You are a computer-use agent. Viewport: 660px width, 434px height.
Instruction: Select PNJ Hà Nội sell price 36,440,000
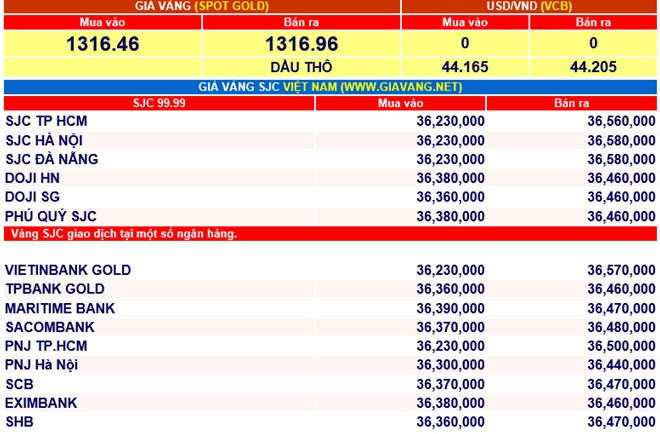click(x=621, y=365)
